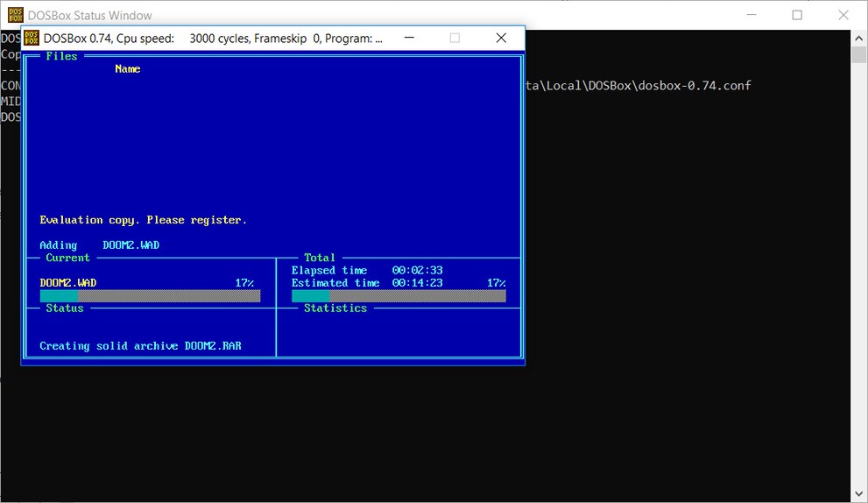Click the 'DOSBox Status Window' title text
The image size is (868, 503).
(x=89, y=16)
